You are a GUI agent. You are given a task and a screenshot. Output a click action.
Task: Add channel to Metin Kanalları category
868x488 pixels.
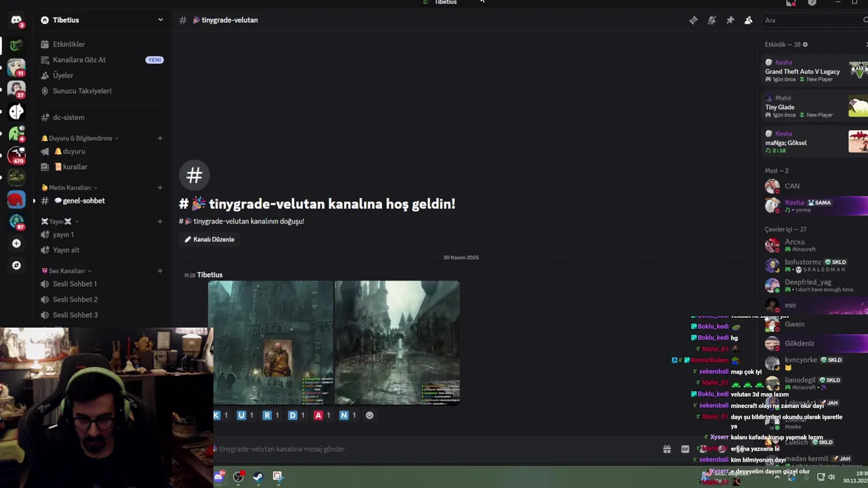tap(160, 188)
